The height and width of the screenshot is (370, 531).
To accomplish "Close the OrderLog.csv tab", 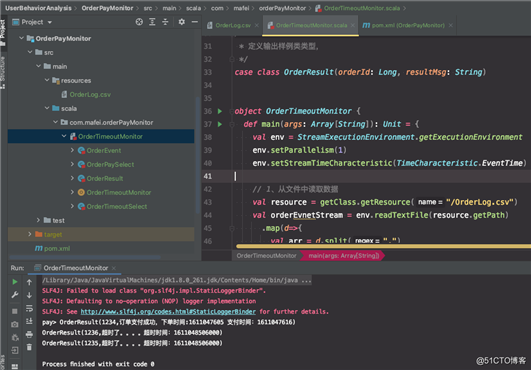I will (257, 25).
